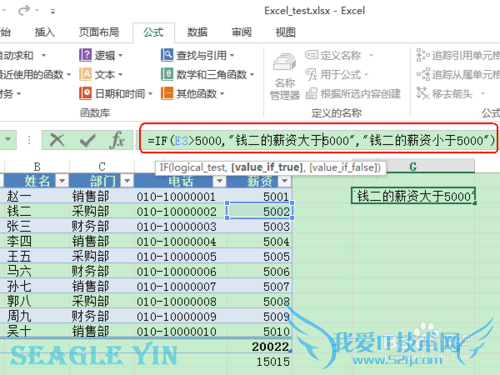Click the department cell 财务部 for 马六
The image size is (500, 375).
coord(102,271)
